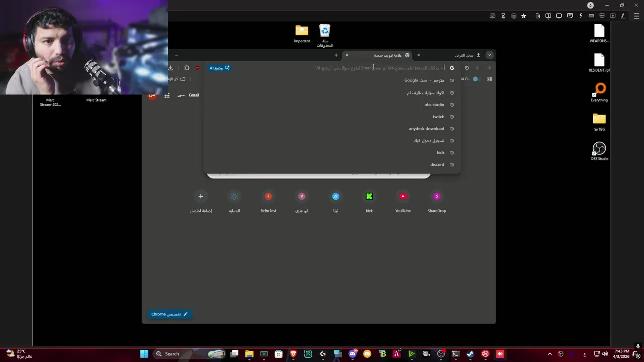Open the kick shortcut tile
Screen dimensions: 644x362
coord(369,201)
